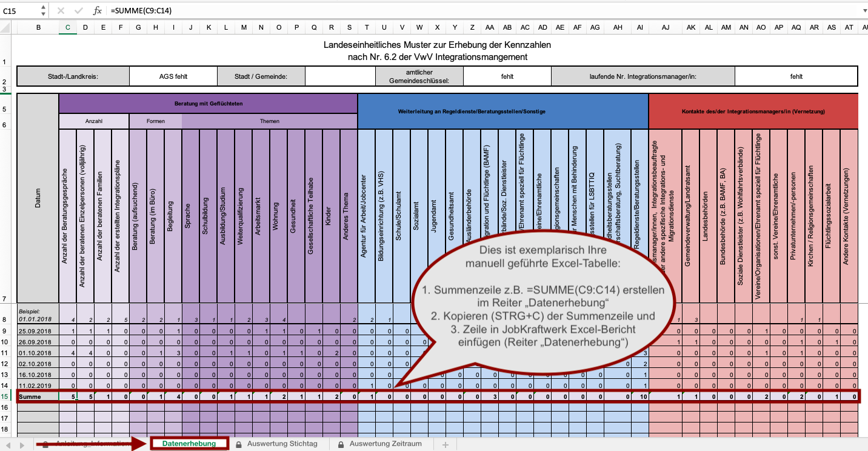Select date cell 02.10.2018
Image resolution: width=868 pixels, height=451 pixels.
pyautogui.click(x=38, y=364)
